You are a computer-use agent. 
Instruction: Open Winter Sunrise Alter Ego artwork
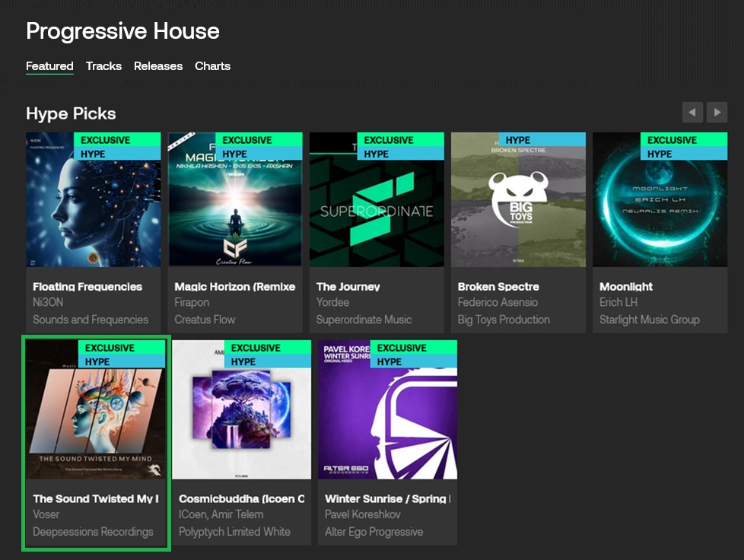(388, 409)
